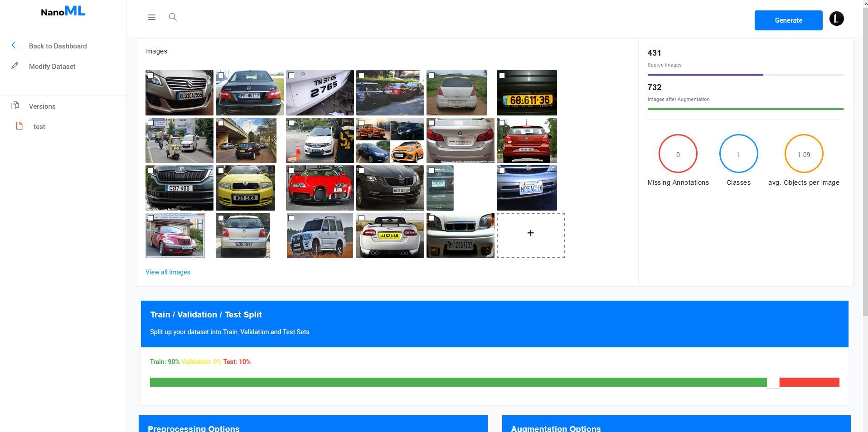Click the green train portion of split bar
The height and width of the screenshot is (432, 868).
458,382
